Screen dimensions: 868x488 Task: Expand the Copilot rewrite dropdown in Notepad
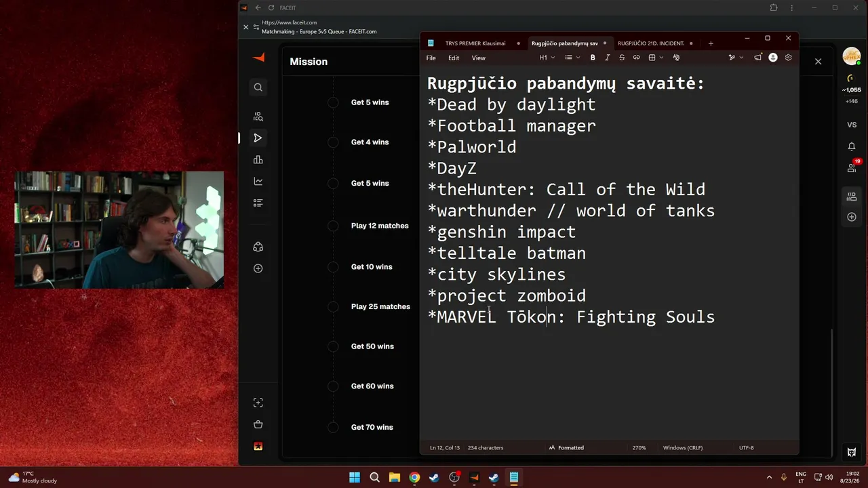(735, 58)
